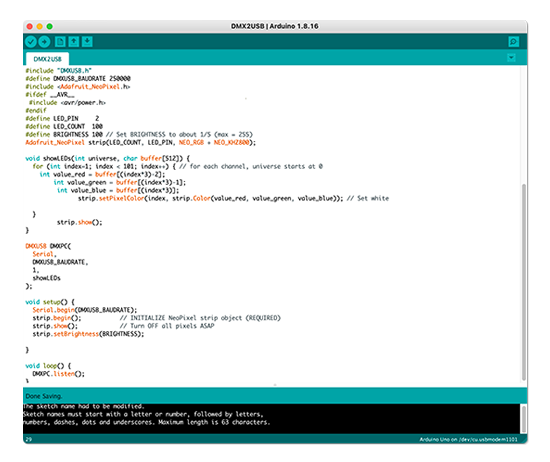Screen dimensions: 550x462
Task: Click console text 'The sketch name had to be modified.'
Action: [83, 407]
